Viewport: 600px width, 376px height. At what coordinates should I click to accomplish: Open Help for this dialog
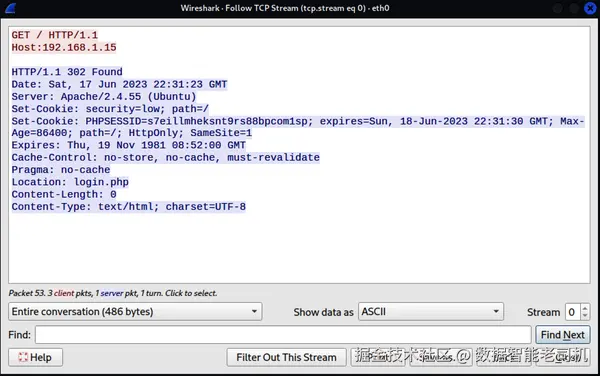(35, 357)
